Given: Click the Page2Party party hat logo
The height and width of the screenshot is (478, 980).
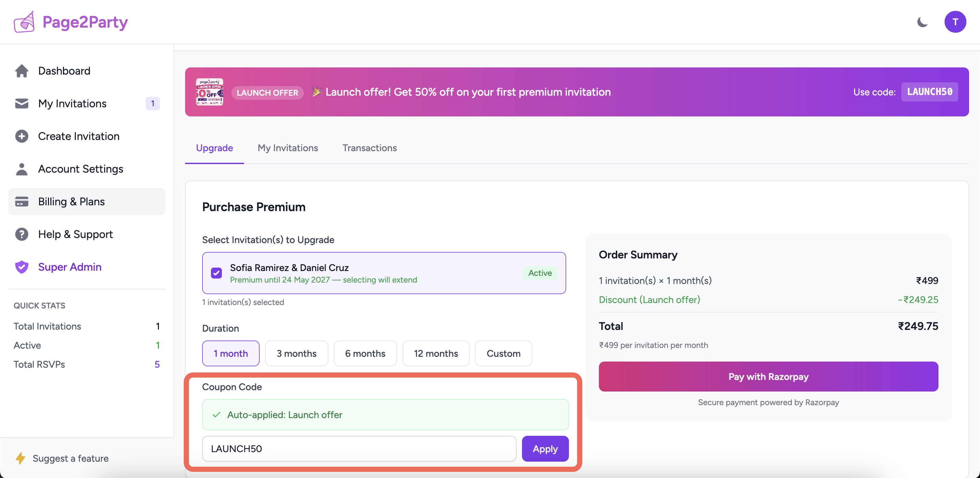Looking at the screenshot, I should pos(24,22).
